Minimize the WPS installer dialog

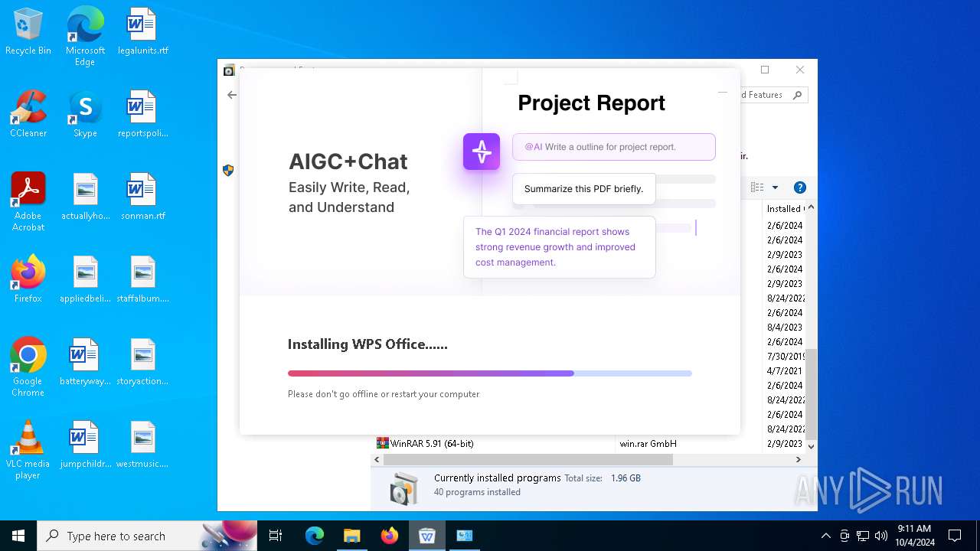[x=722, y=92]
